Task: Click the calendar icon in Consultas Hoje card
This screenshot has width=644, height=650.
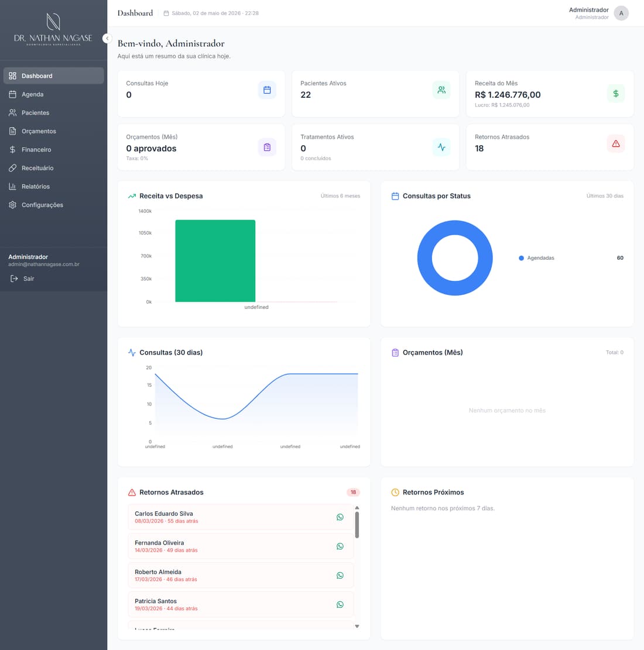Action: [x=267, y=90]
